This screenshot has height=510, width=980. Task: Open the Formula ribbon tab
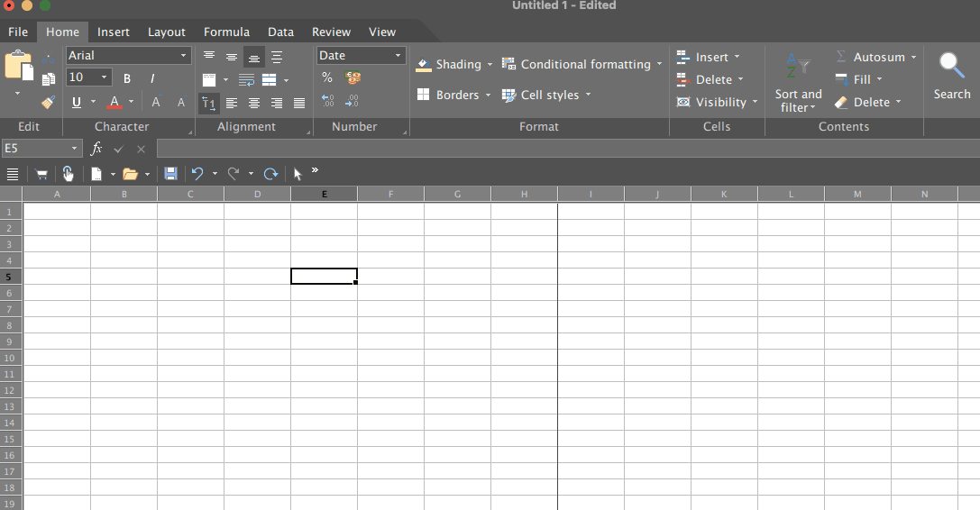(226, 32)
